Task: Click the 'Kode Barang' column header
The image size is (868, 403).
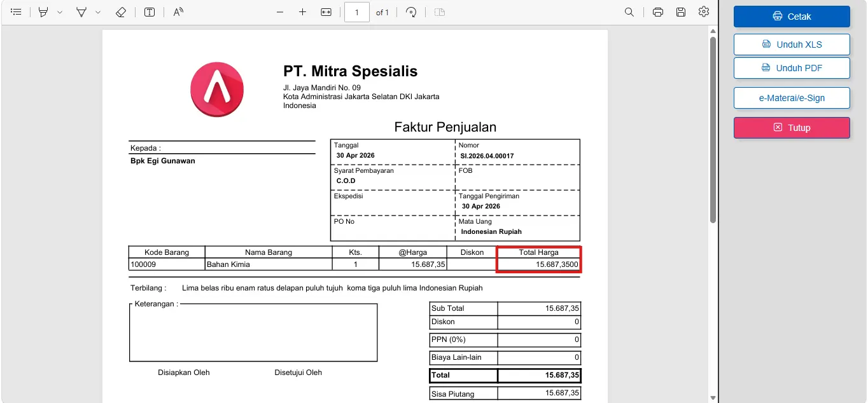Action: (x=167, y=252)
